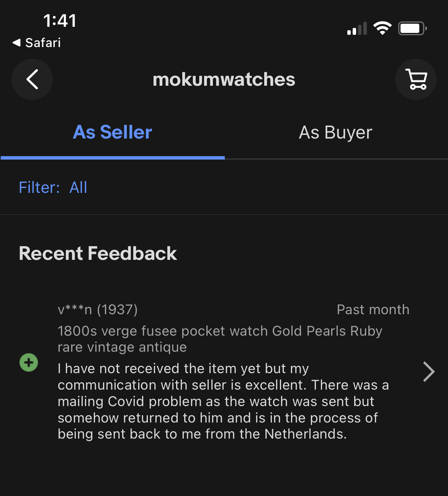
Task: Open the shopping cart
Action: [x=415, y=79]
